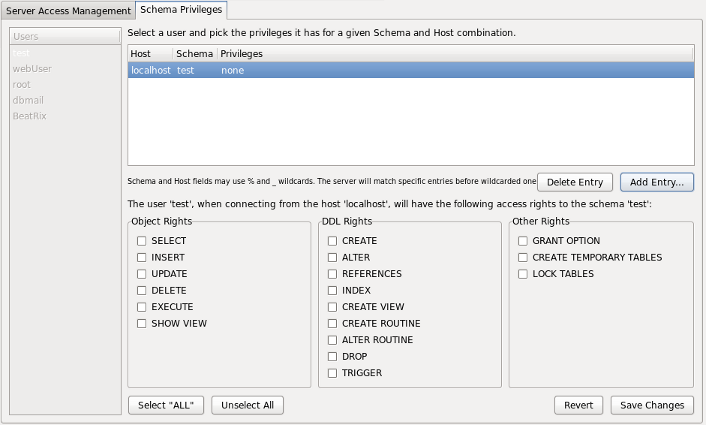The image size is (706, 425).
Task: Select root in the Users list
Action: [x=21, y=85]
